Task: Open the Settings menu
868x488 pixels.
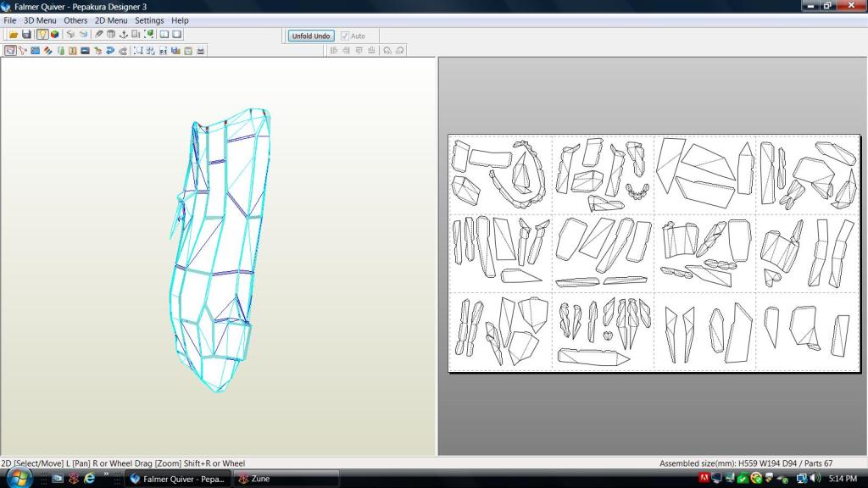Action: tap(149, 20)
